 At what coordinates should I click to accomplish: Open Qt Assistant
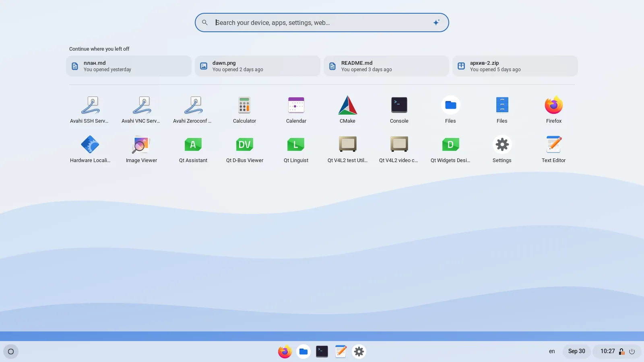(193, 149)
